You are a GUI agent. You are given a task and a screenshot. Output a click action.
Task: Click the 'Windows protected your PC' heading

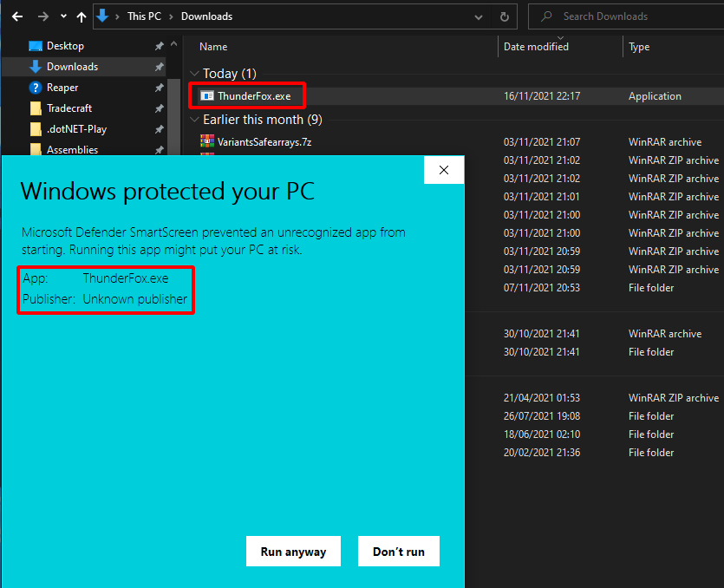coord(167,191)
